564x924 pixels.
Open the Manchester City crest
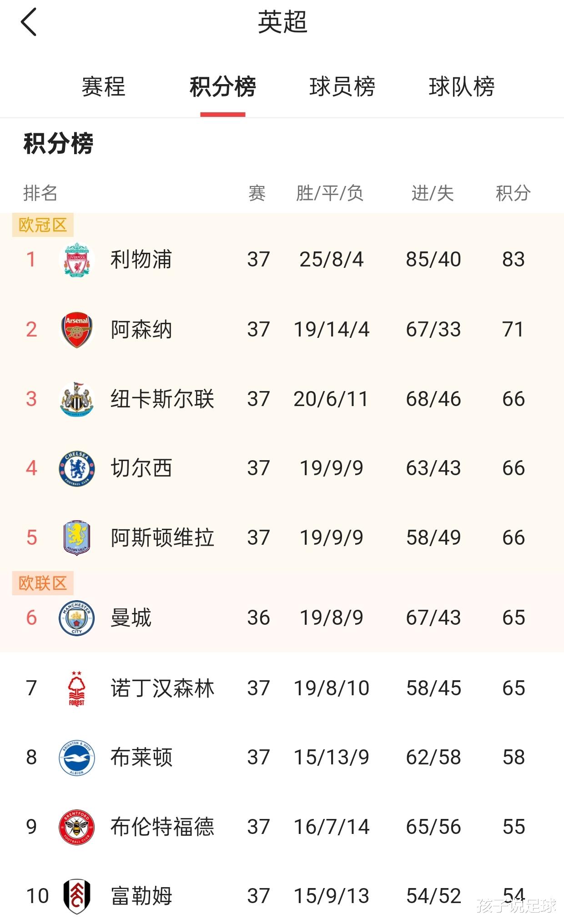click(x=77, y=618)
